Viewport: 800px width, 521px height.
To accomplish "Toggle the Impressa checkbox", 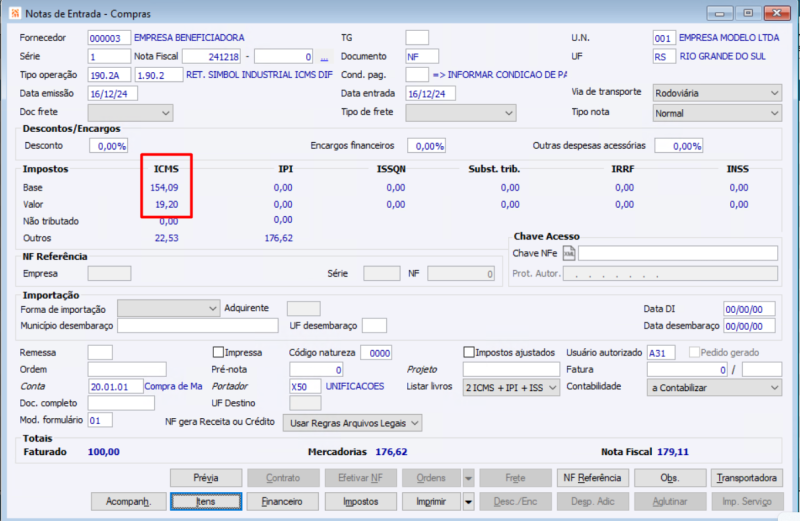I will click(218, 352).
